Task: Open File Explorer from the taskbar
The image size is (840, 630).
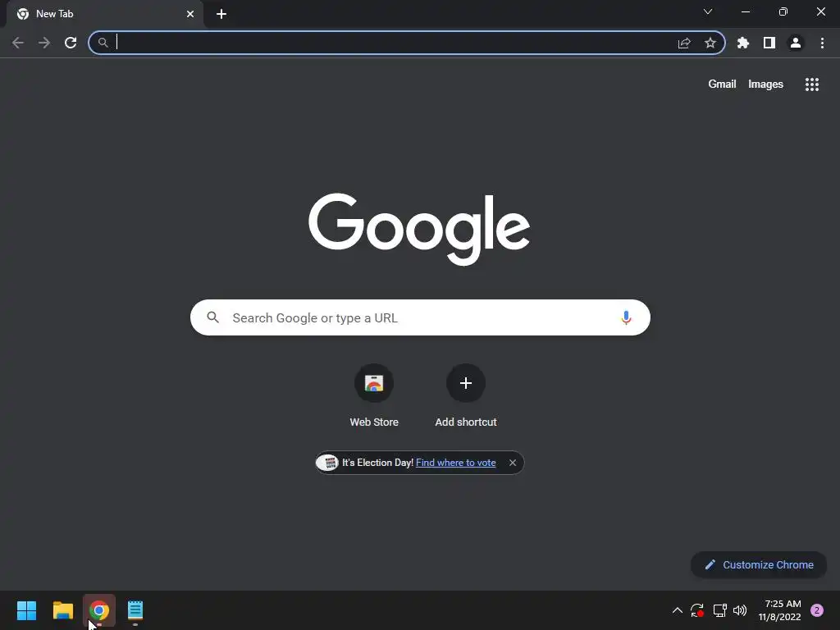Action: coord(62,610)
